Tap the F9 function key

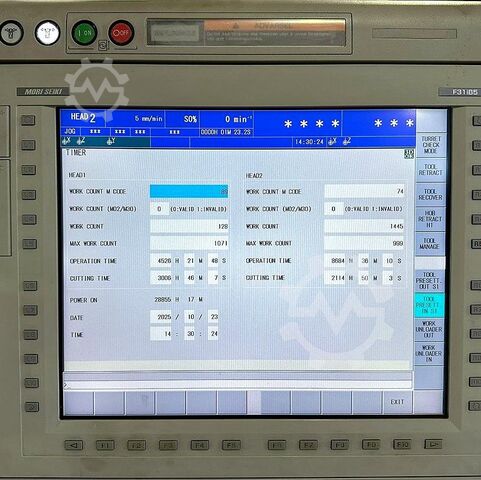point(371,444)
